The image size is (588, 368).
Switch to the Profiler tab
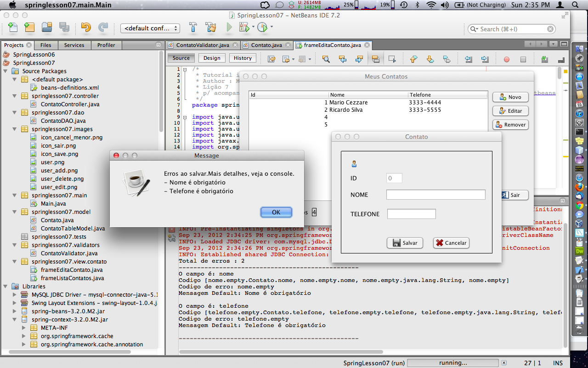(106, 45)
